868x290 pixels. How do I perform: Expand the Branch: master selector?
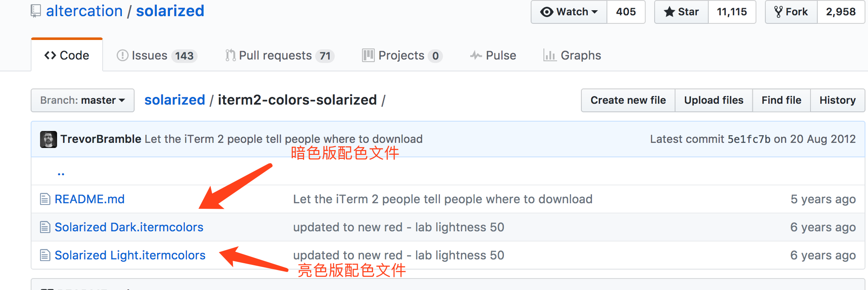pos(83,100)
